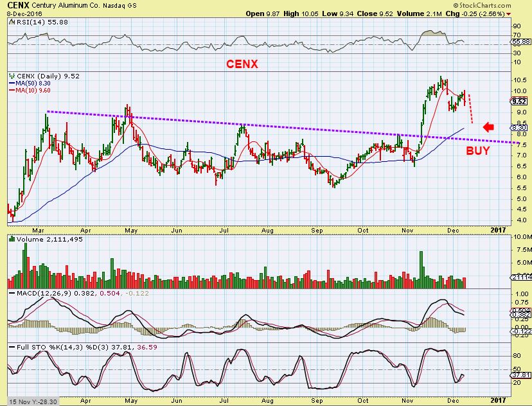Viewport: 532px width, 406px height.
Task: Click the Low 9.34 value
Action: [337, 14]
